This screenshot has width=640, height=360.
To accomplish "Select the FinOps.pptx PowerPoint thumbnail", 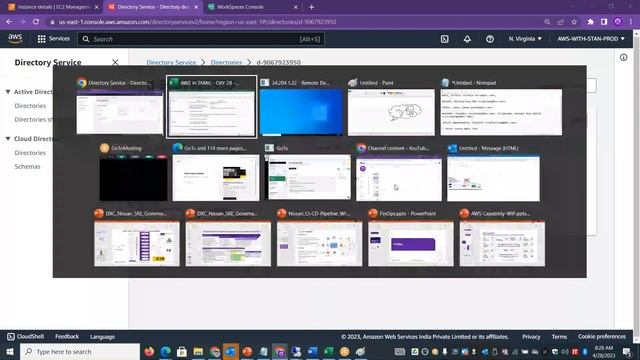I will click(x=411, y=238).
